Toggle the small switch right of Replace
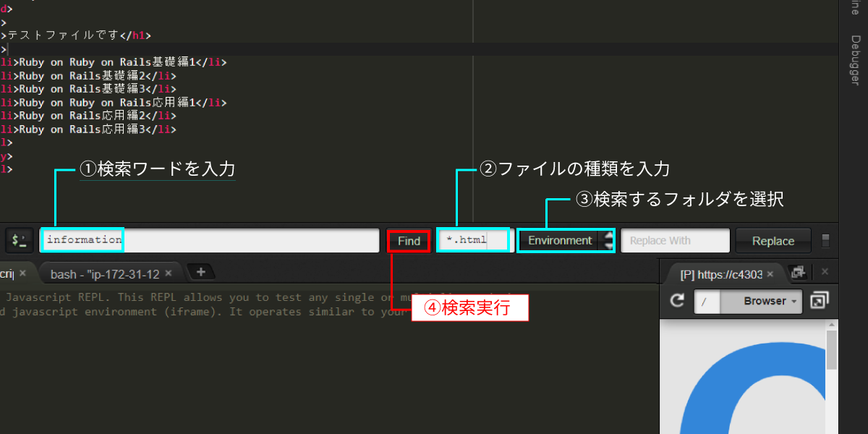 [x=826, y=241]
